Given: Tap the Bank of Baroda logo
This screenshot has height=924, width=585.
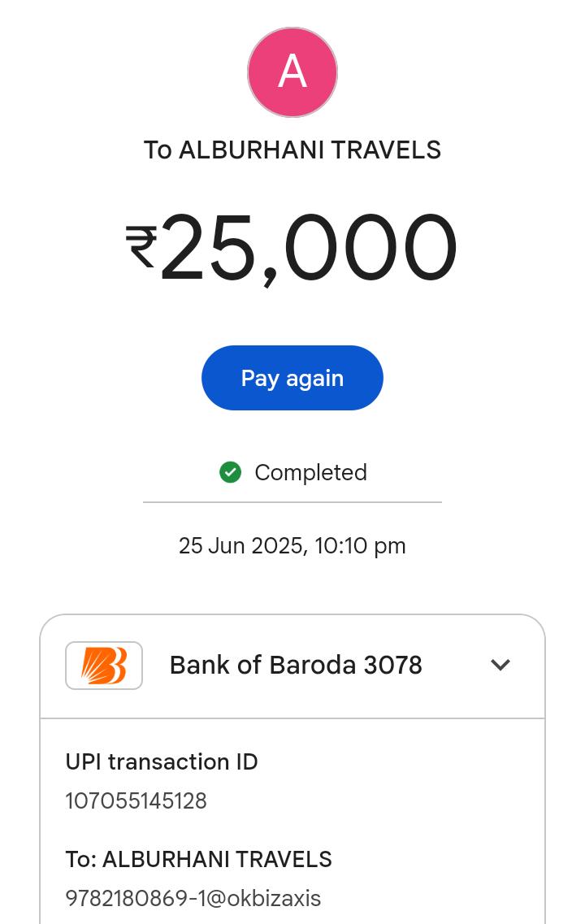Looking at the screenshot, I should [x=104, y=666].
